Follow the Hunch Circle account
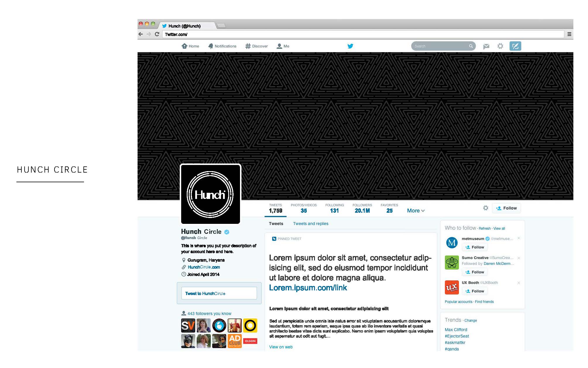Viewport: 588px width, 368px height. coord(506,208)
